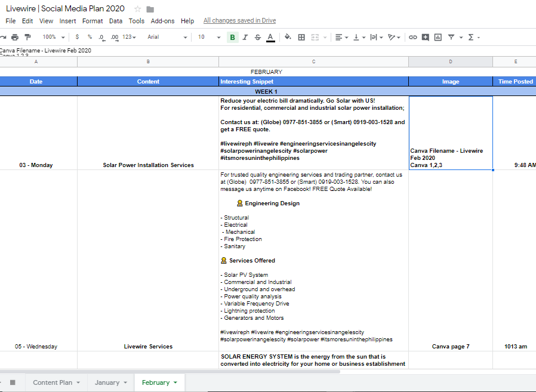Toggle bold formatting
Screen dimensions: 536x392
(232, 37)
